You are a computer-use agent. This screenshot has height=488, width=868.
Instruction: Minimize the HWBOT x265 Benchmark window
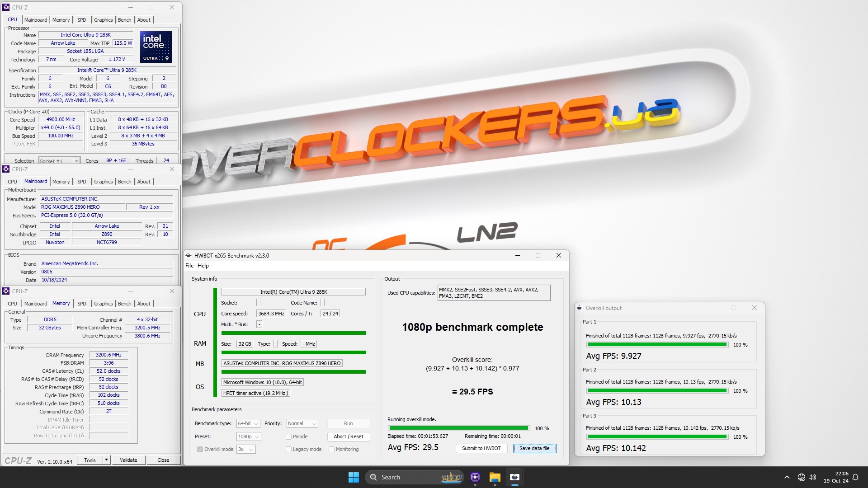click(x=518, y=255)
